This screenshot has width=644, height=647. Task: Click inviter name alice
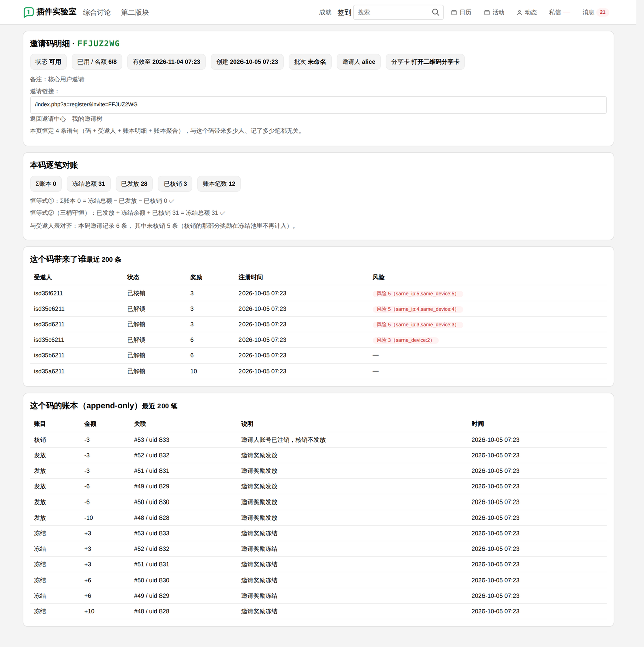tap(369, 62)
